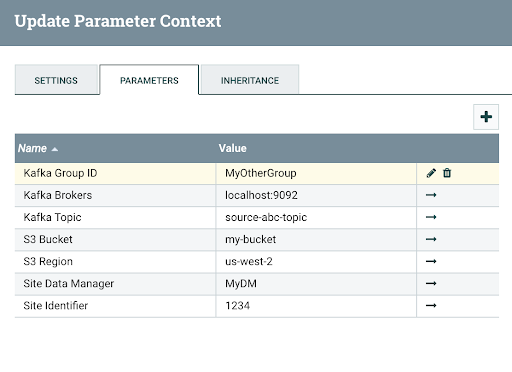This screenshot has width=512, height=372.
Task: Click the localhost:9092 value cell
Action: pyautogui.click(x=316, y=195)
